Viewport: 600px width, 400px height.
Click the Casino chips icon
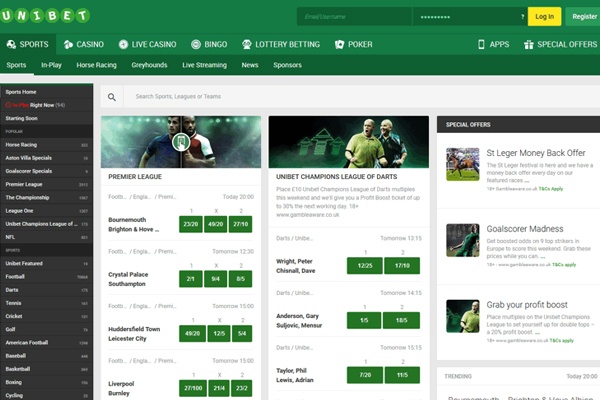pyautogui.click(x=68, y=44)
